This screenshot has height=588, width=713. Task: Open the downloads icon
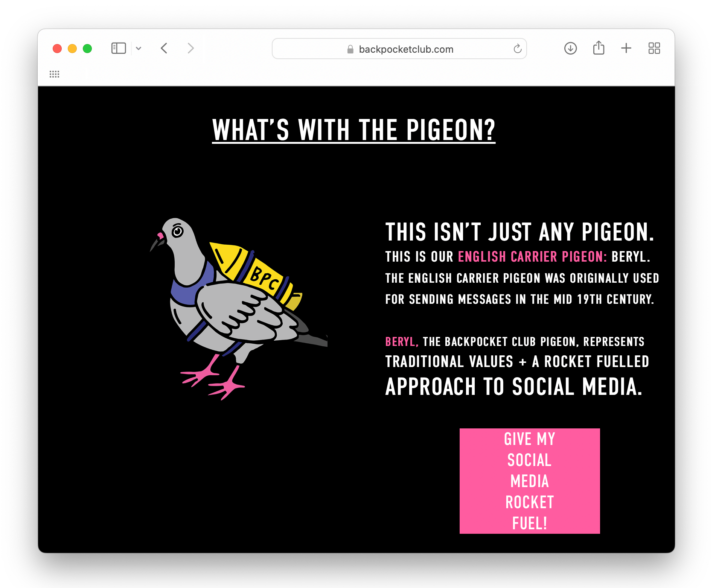[x=571, y=48]
